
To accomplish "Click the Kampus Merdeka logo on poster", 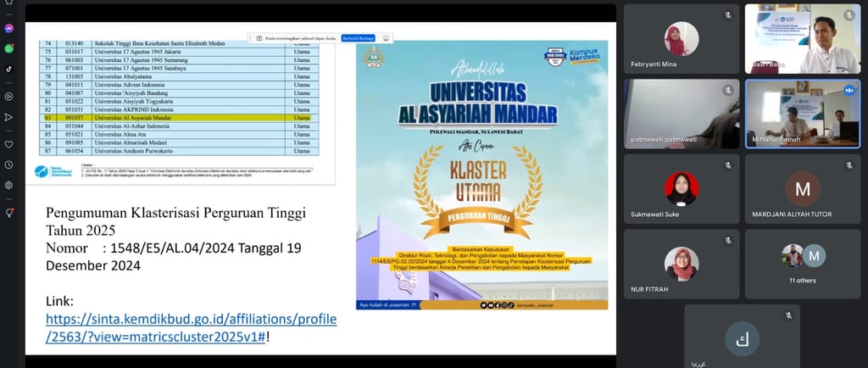I will (x=585, y=56).
